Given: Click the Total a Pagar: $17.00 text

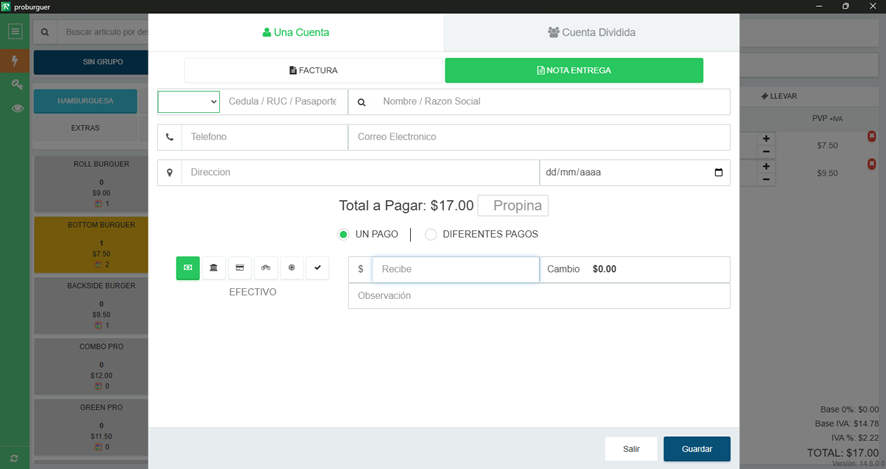Looking at the screenshot, I should tap(406, 206).
